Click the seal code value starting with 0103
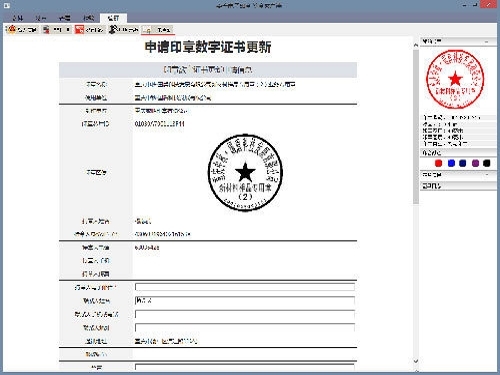 (160, 124)
